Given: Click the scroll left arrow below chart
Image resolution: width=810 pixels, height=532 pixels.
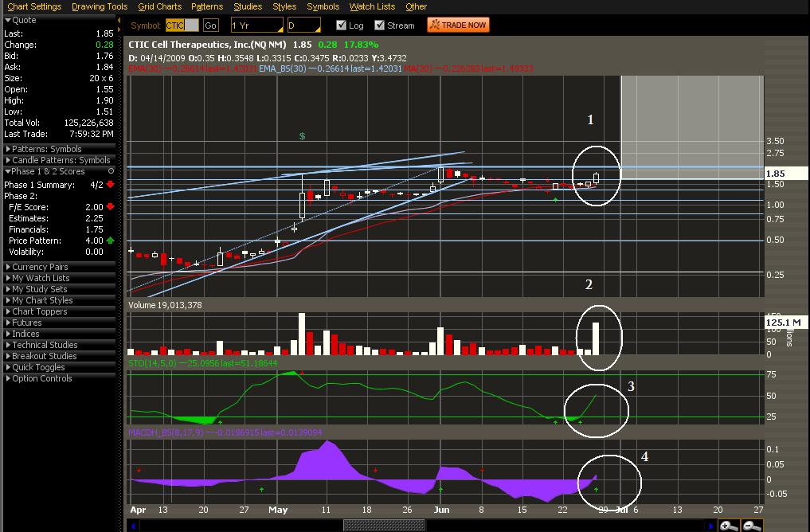Looking at the screenshot, I should (133, 526).
